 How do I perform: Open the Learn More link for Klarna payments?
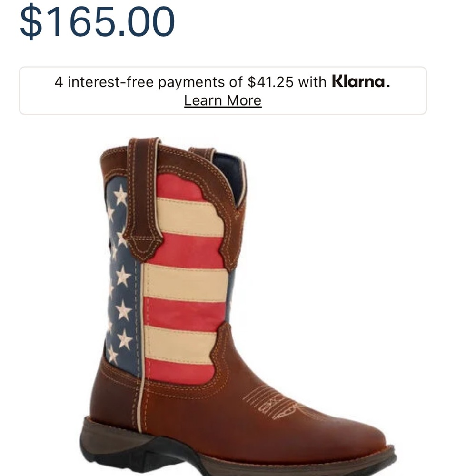point(222,100)
